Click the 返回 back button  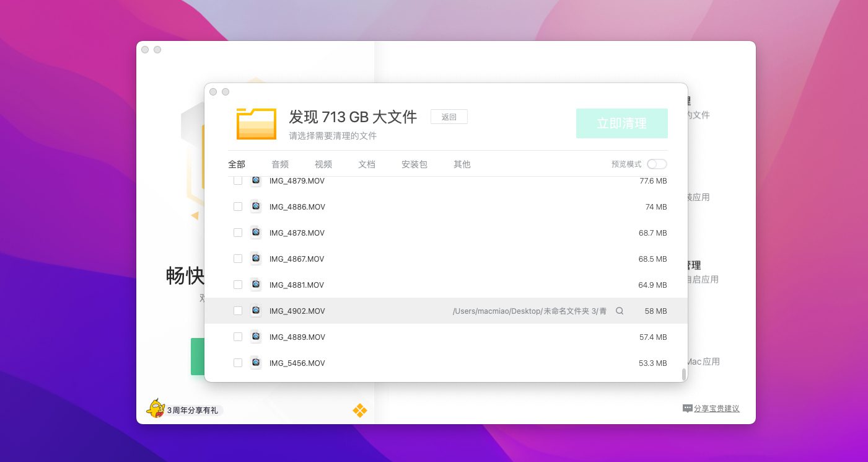tap(449, 117)
